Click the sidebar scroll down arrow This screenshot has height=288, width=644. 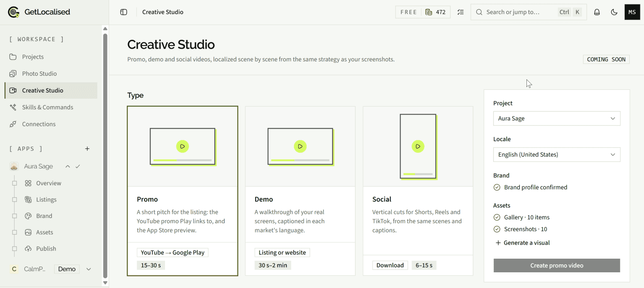coord(105,283)
